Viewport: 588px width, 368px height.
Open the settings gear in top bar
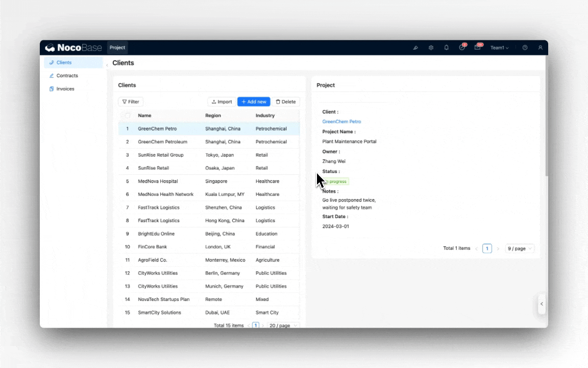(x=431, y=48)
